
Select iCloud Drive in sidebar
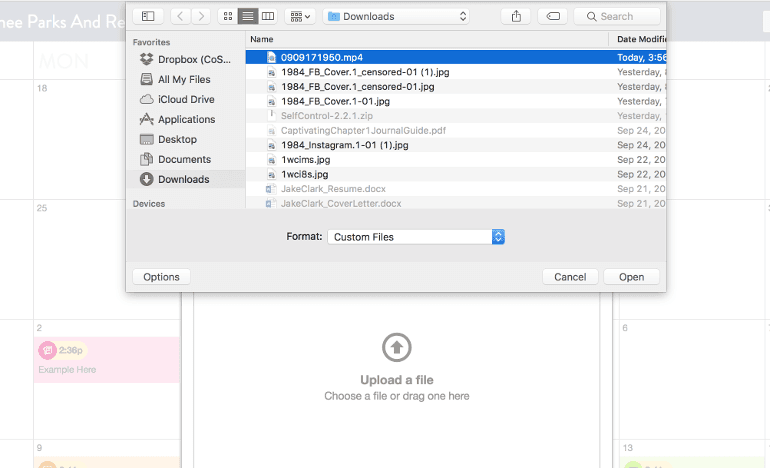186,99
